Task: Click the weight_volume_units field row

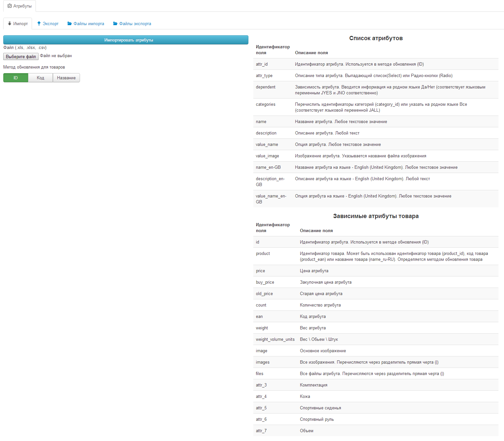Action: [x=375, y=339]
